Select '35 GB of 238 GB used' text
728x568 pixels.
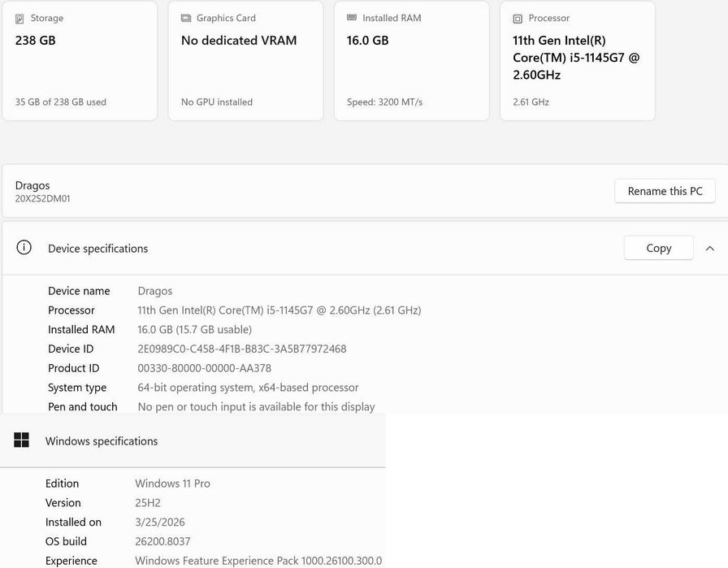click(61, 102)
